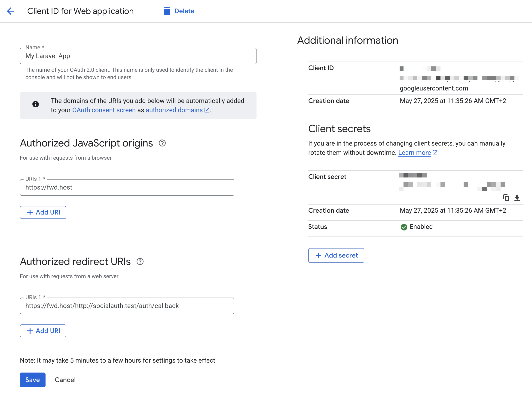Add a URI under Authorized JavaScript origins
Image resolution: width=532 pixels, height=398 pixels.
(x=43, y=212)
